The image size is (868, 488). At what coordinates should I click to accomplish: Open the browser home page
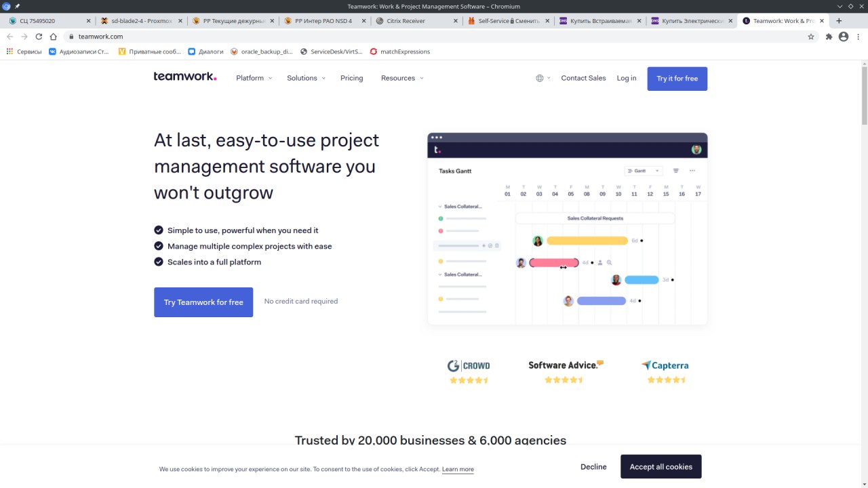(54, 37)
